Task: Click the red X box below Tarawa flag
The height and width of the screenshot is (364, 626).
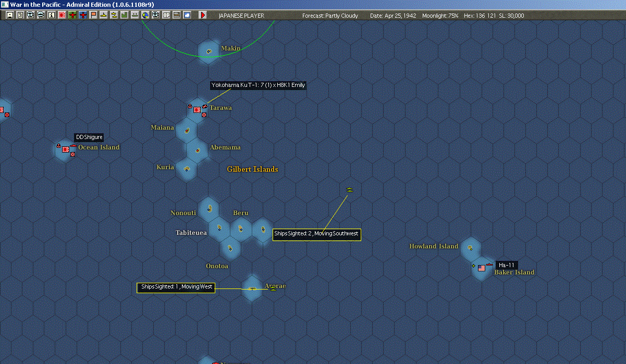Action: (x=204, y=115)
